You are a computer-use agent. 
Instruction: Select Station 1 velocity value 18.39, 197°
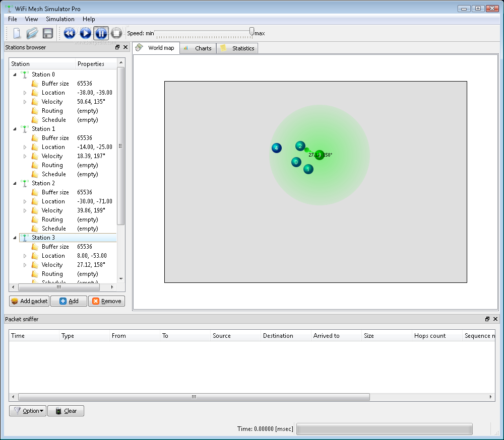(91, 156)
